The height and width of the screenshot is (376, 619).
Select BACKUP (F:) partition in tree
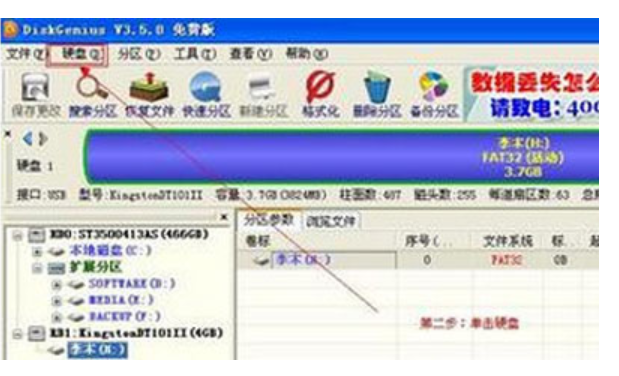tap(125, 317)
